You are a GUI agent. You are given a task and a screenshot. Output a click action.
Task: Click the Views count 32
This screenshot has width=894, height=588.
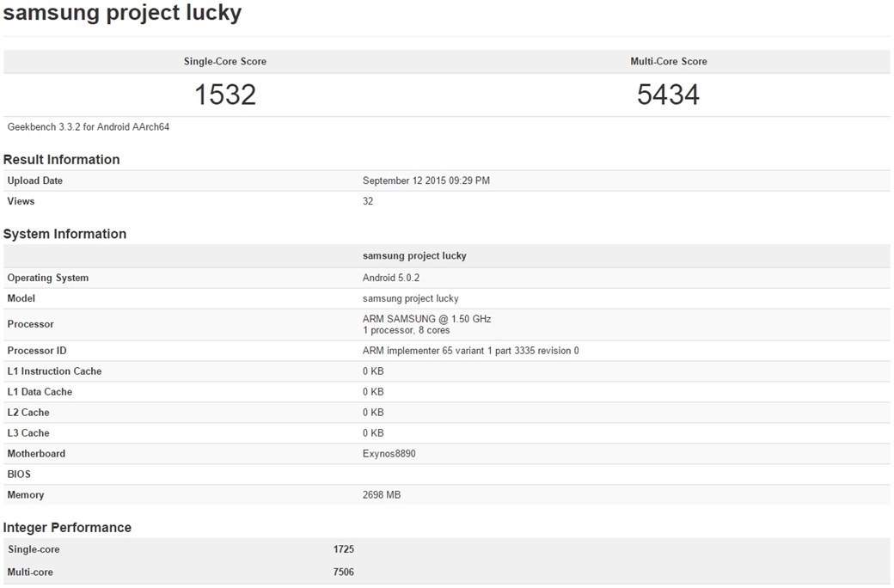click(368, 201)
